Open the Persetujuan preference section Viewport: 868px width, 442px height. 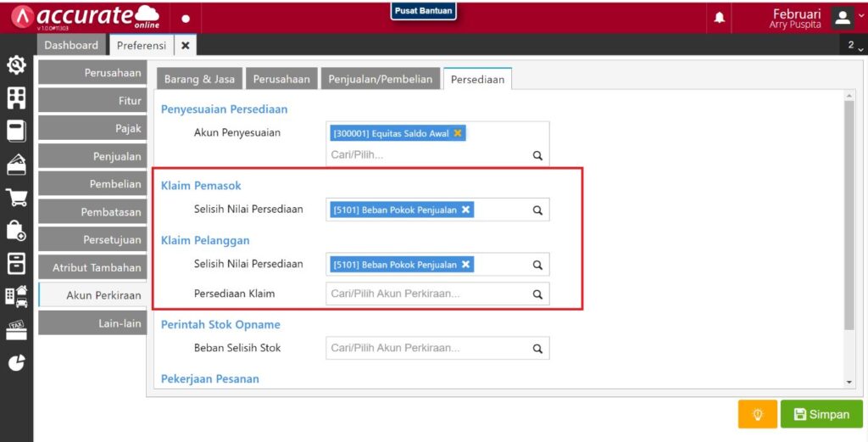click(x=92, y=240)
